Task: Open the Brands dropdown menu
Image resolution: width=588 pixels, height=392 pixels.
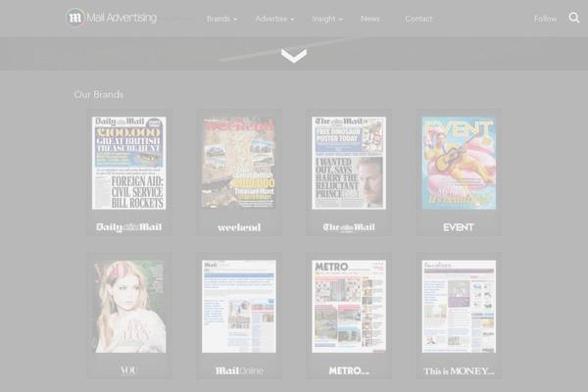Action: (221, 19)
